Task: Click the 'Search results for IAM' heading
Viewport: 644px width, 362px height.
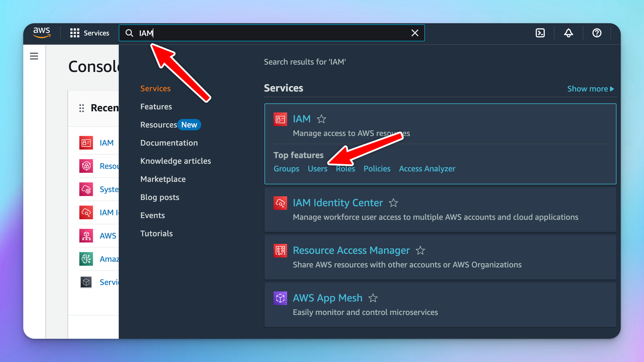Action: (x=305, y=62)
